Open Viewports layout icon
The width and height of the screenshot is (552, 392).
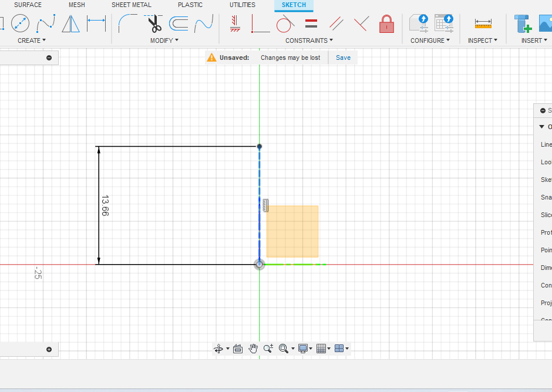click(x=339, y=349)
